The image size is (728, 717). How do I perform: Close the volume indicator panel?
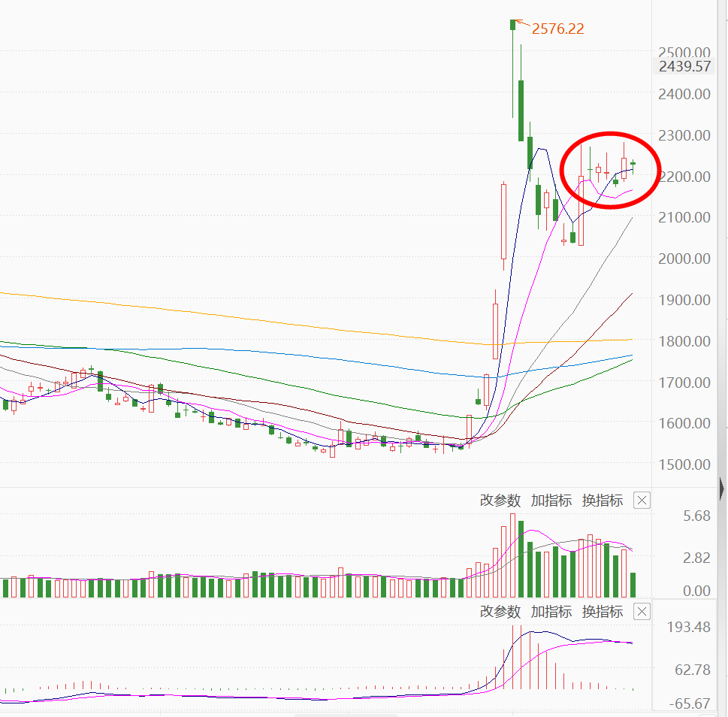pos(642,501)
